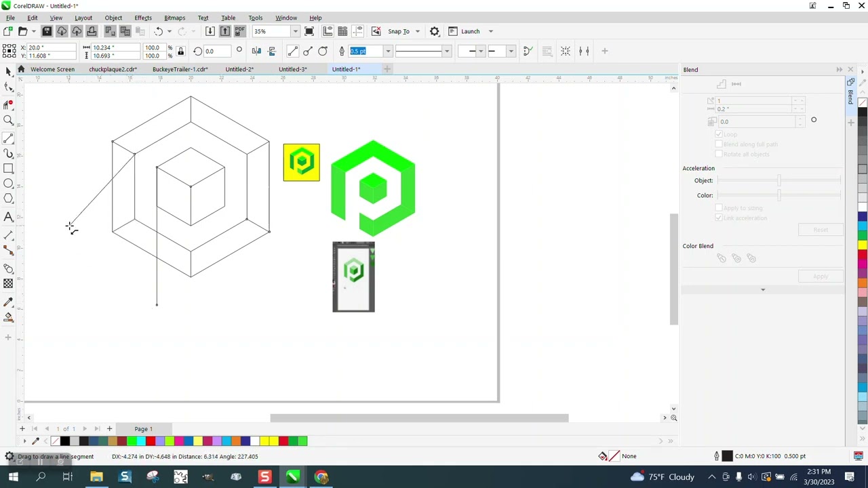The image size is (868, 488).
Task: Click the Import icon
Action: (x=210, y=31)
